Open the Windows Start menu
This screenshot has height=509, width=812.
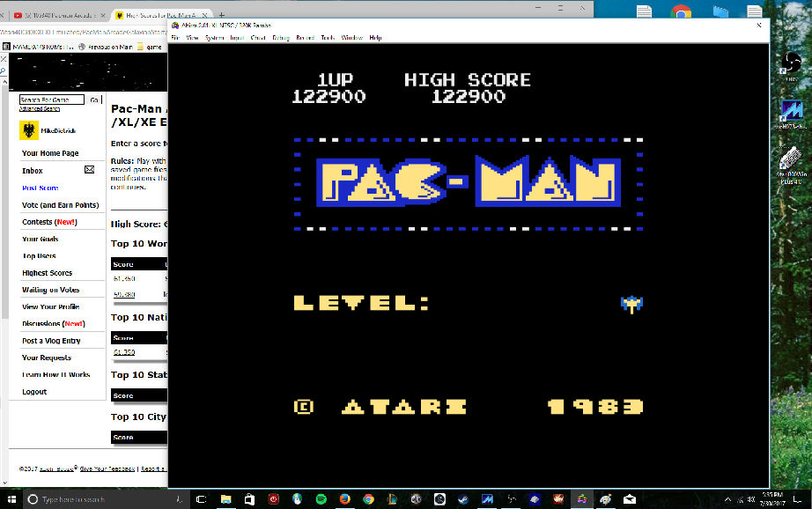click(11, 499)
